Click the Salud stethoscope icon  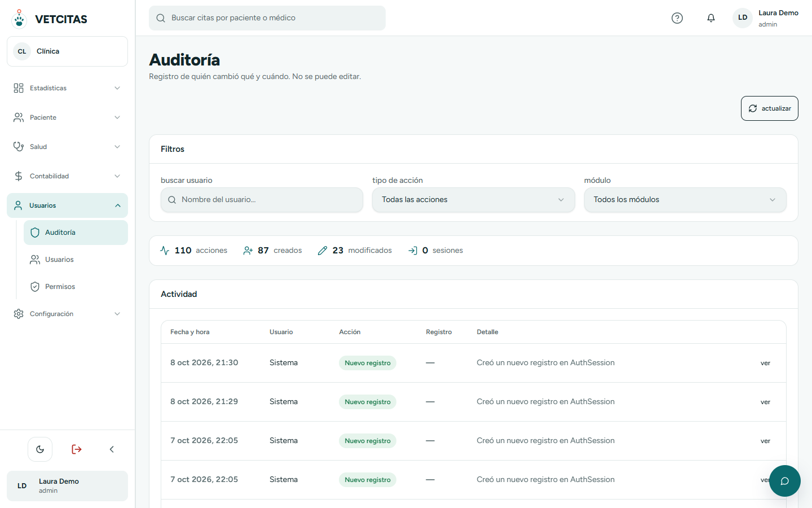coord(19,147)
